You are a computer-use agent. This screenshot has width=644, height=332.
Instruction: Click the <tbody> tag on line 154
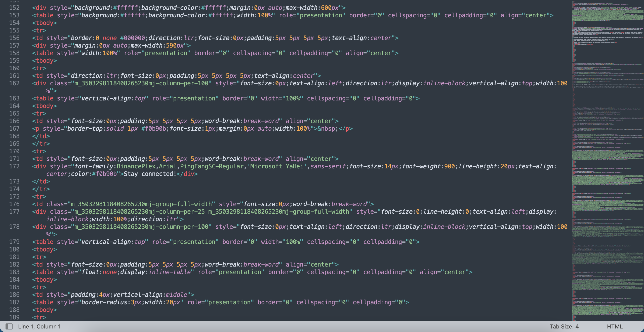tap(44, 23)
